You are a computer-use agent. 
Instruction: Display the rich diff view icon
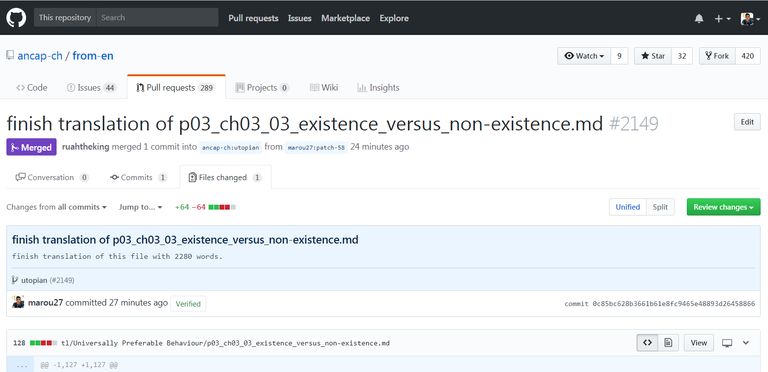coord(668,343)
